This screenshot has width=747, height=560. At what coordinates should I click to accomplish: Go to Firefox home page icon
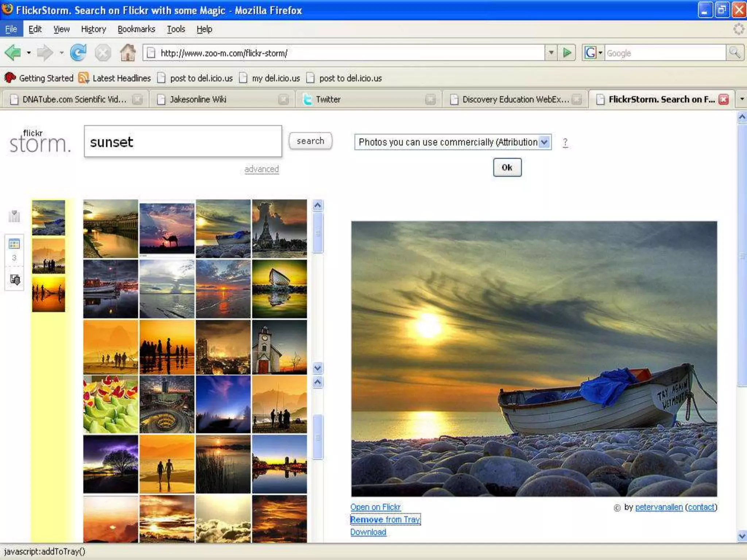click(x=128, y=53)
